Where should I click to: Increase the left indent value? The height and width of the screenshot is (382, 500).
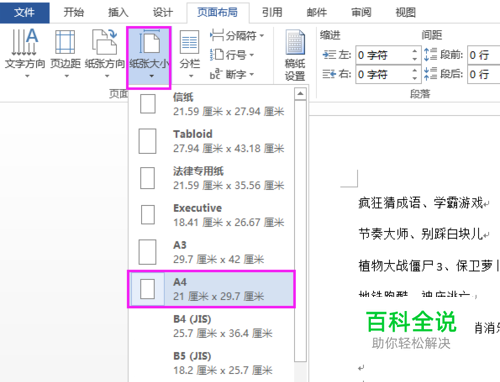click(415, 51)
